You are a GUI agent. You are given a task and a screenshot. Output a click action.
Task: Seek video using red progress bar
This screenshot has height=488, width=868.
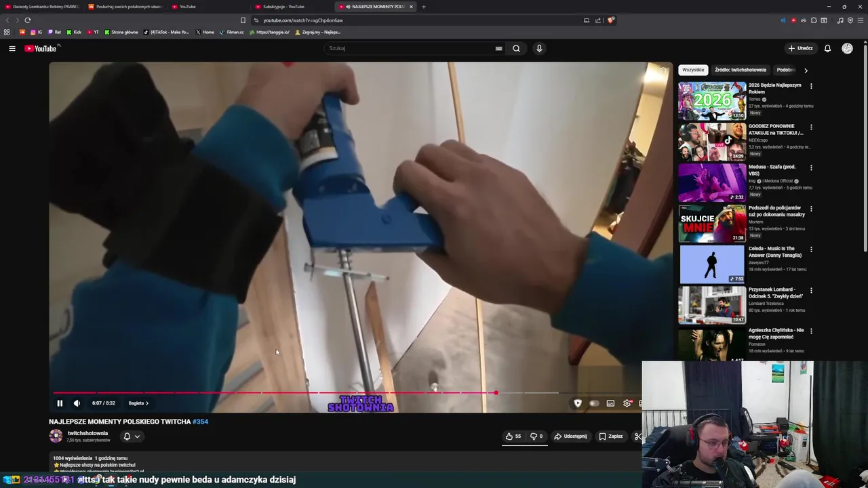[275, 392]
